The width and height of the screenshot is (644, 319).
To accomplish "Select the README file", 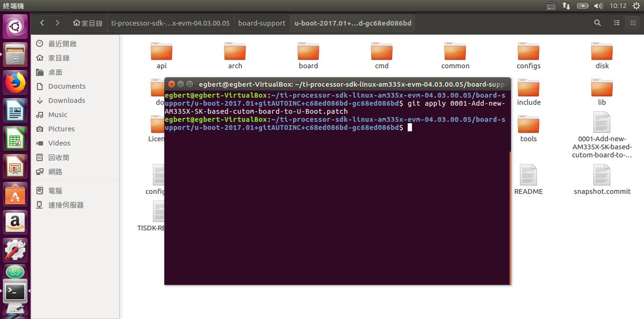I will click(x=528, y=180).
